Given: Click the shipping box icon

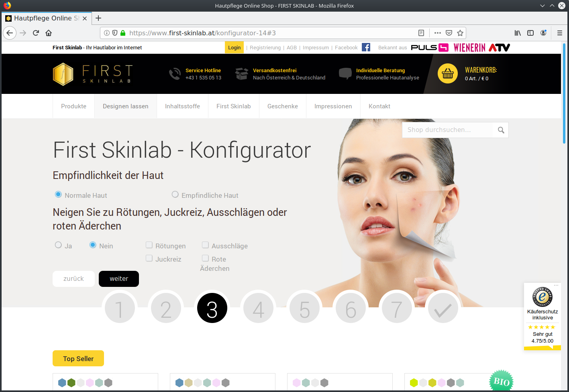Looking at the screenshot, I should 242,74.
